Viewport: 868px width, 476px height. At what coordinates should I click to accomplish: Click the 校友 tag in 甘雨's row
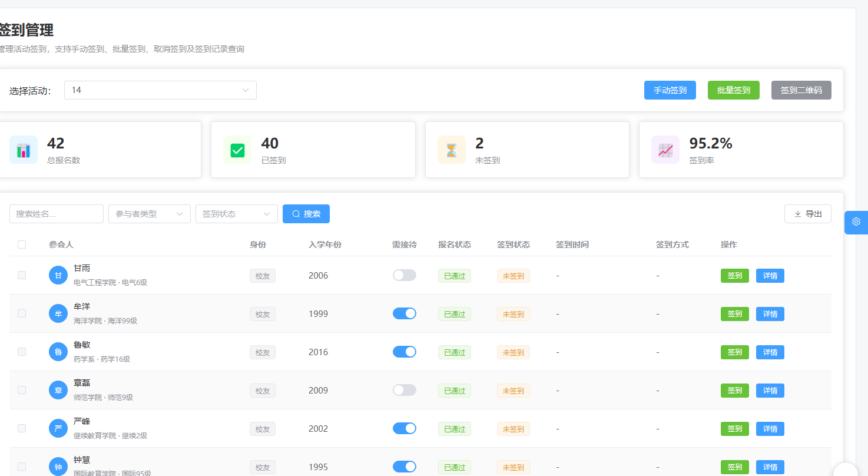pos(263,276)
